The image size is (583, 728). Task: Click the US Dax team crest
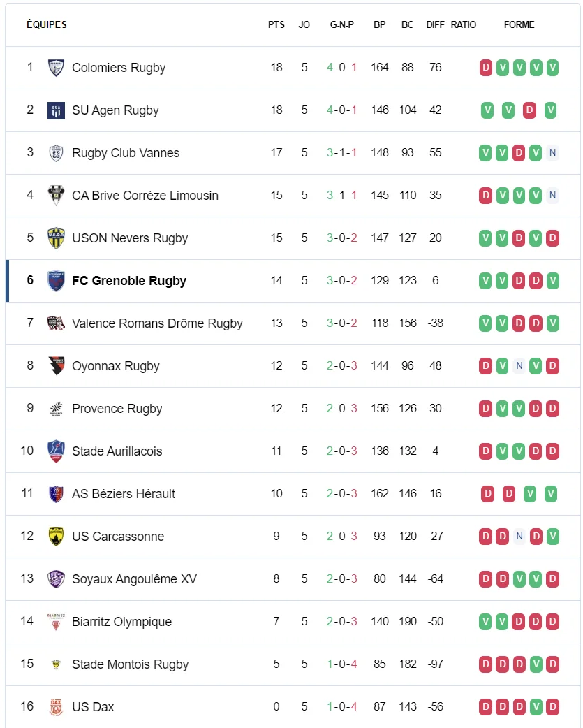(56, 707)
